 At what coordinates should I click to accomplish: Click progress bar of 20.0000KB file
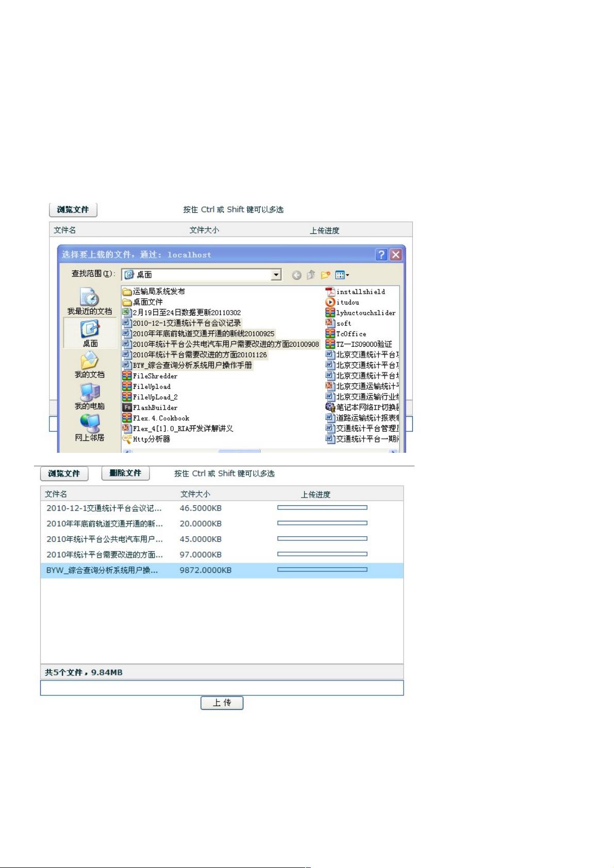322,523
